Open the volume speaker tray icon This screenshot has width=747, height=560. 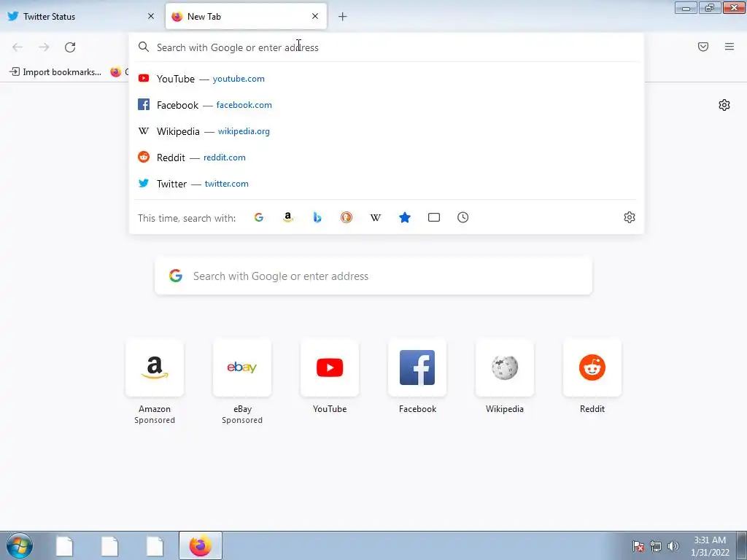673,546
